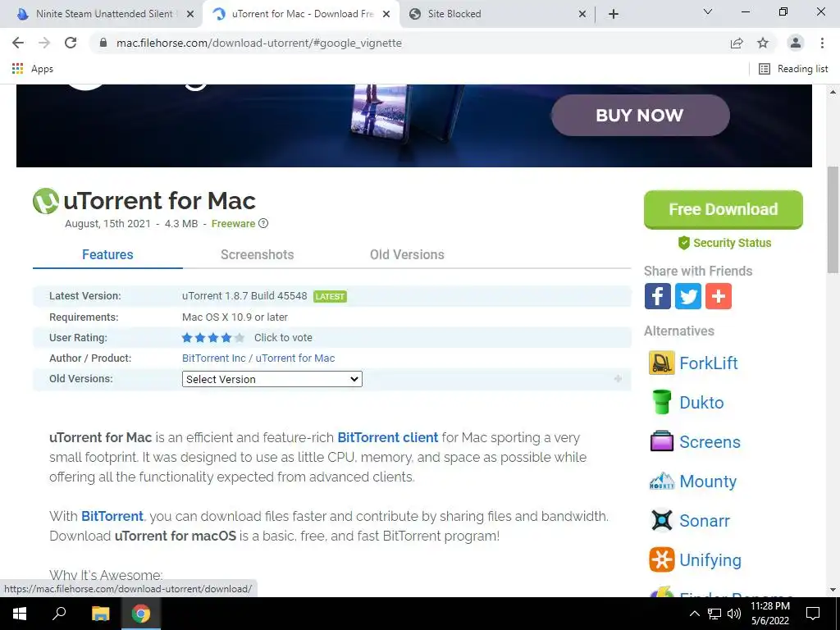
Task: Go back with the browser back arrow
Action: click(18, 43)
